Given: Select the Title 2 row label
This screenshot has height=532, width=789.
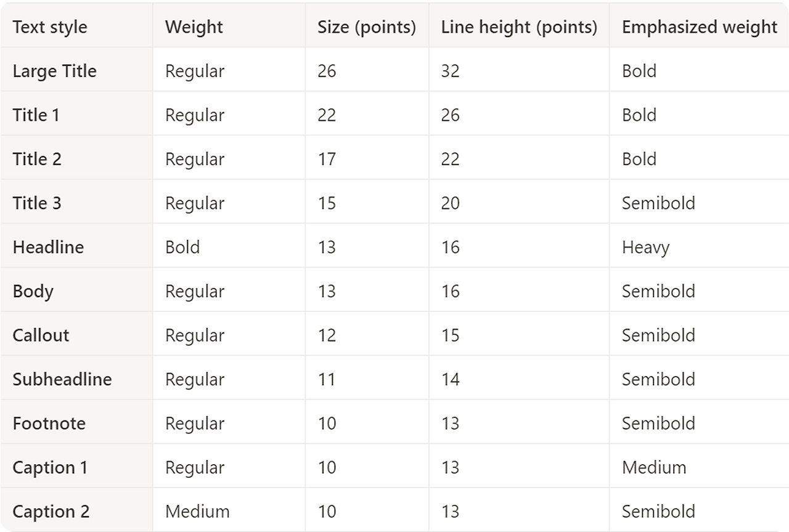Looking at the screenshot, I should click(x=37, y=159).
